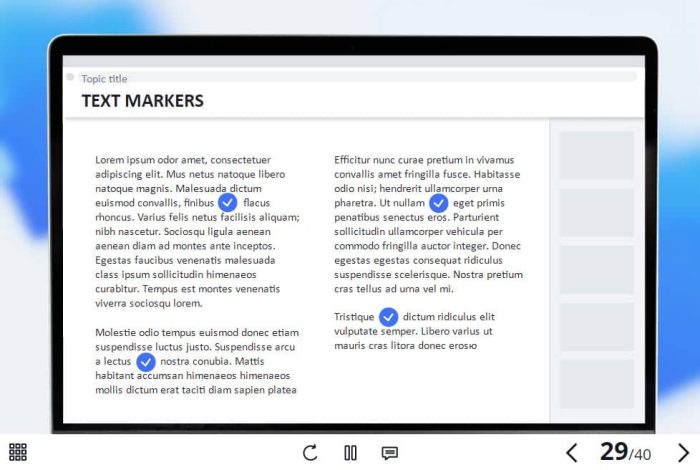Select the fourth sidebar placeholder block
Image resolution: width=700 pixels, height=470 pixels.
pos(596,327)
